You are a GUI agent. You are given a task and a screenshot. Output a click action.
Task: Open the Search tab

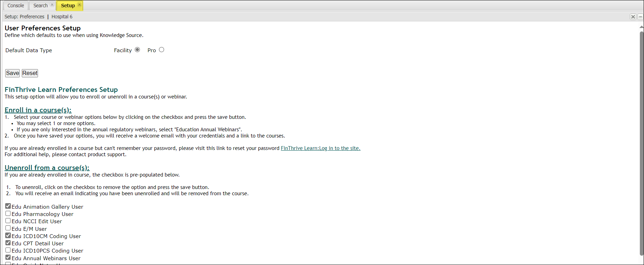pos(40,6)
